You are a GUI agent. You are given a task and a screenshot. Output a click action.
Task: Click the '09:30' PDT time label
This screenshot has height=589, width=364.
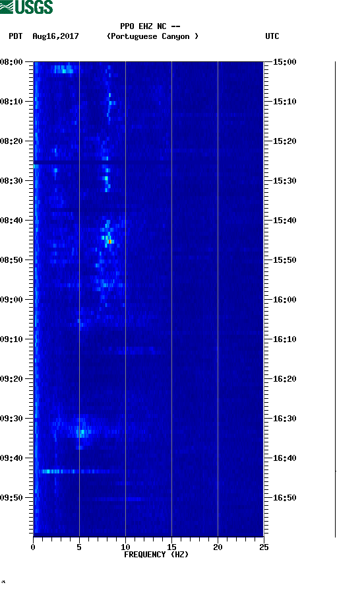coord(12,419)
